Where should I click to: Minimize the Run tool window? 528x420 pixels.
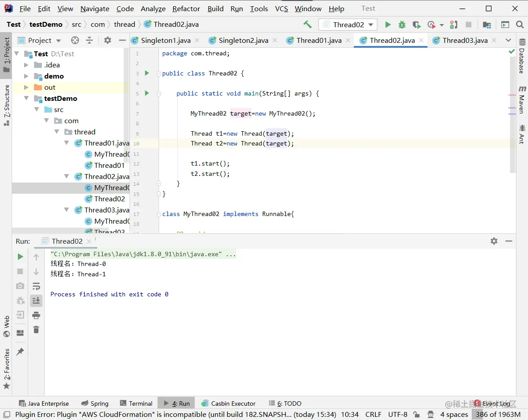coord(509,241)
